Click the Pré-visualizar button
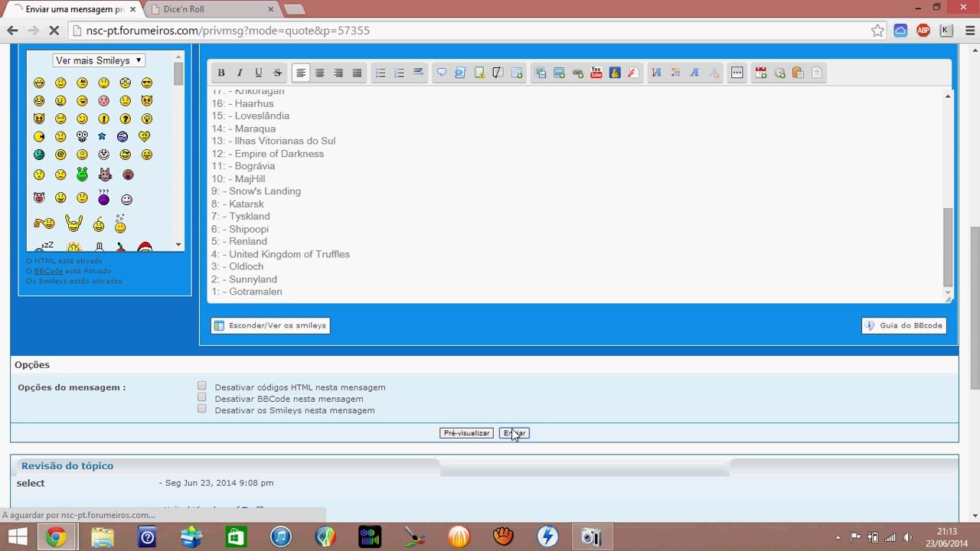This screenshot has width=980, height=551. [x=466, y=433]
